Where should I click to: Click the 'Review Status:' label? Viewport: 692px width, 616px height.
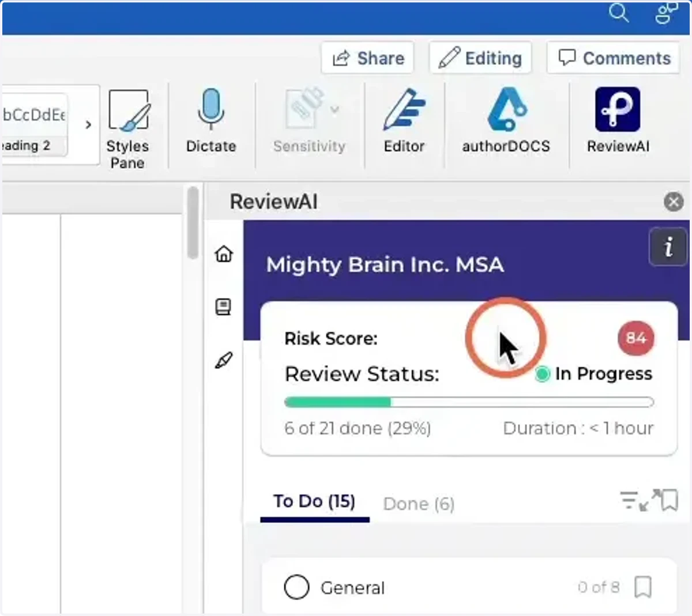pyautogui.click(x=362, y=374)
